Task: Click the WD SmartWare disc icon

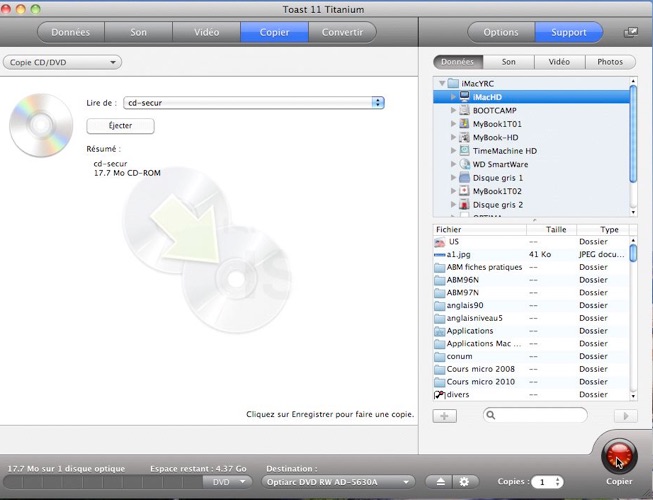Action: coord(464,164)
